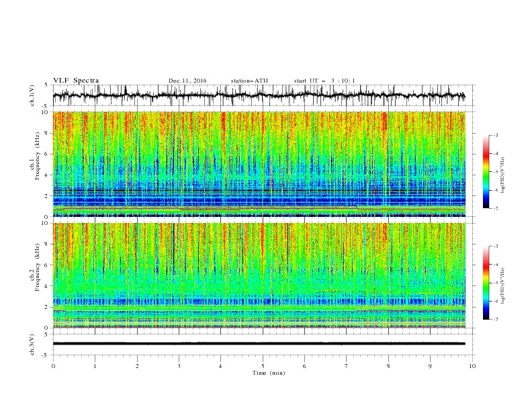Click the 'start UT = 3 : 10: 1' text
Screen dimensions: 532x411
[324, 81]
